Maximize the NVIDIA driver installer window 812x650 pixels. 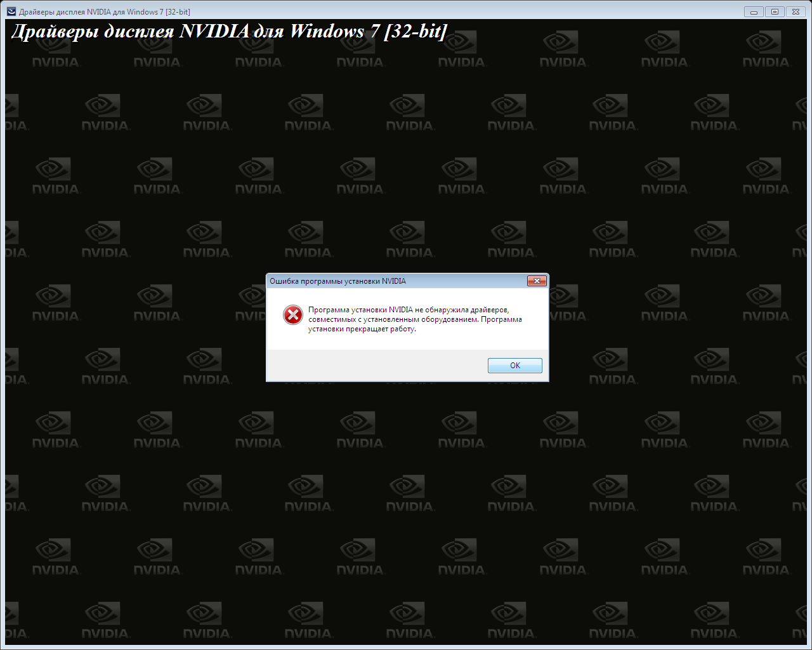pos(775,11)
